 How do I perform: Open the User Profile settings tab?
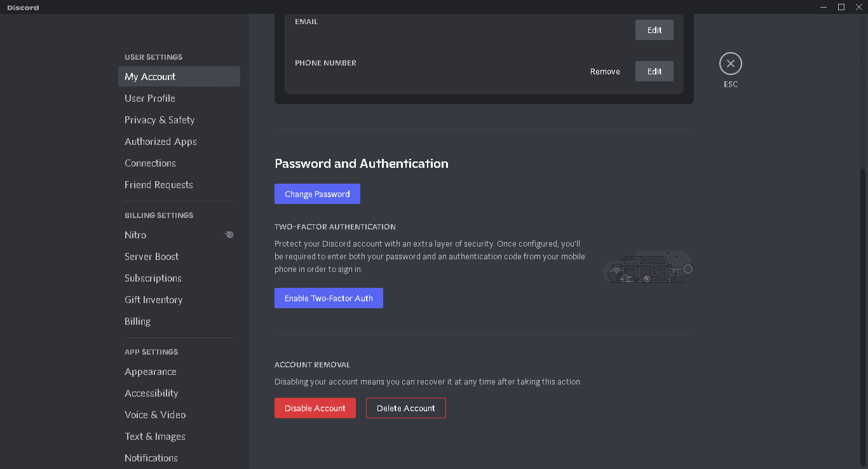pyautogui.click(x=150, y=99)
